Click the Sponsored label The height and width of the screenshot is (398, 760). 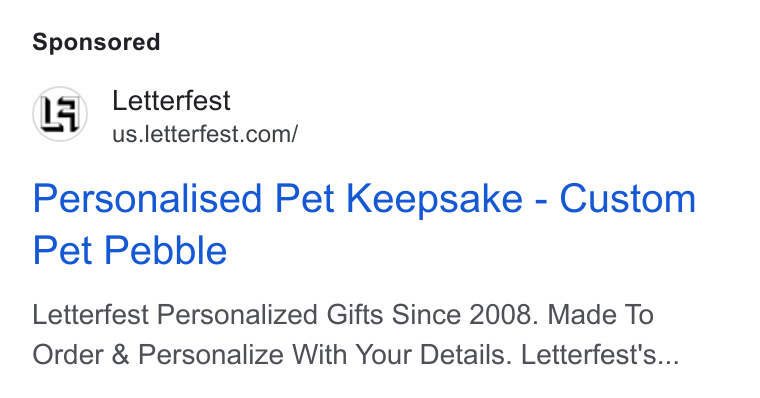pos(96,42)
